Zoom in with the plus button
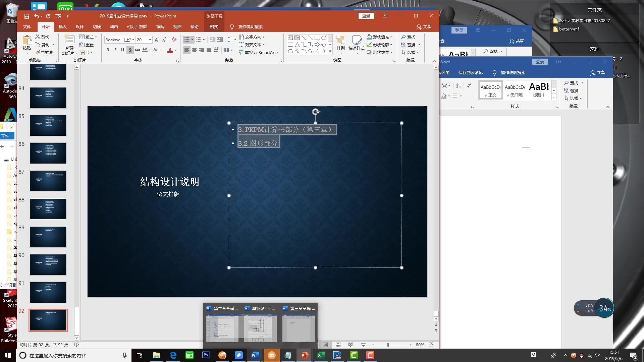This screenshot has height=362, width=644. (x=411, y=345)
